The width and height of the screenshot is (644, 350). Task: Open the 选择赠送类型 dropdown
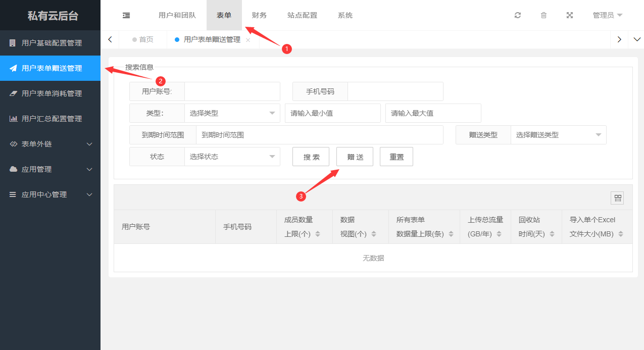[558, 135]
